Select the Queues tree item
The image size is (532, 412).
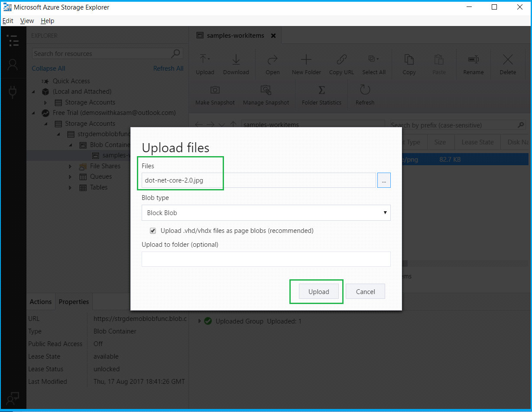pos(101,177)
